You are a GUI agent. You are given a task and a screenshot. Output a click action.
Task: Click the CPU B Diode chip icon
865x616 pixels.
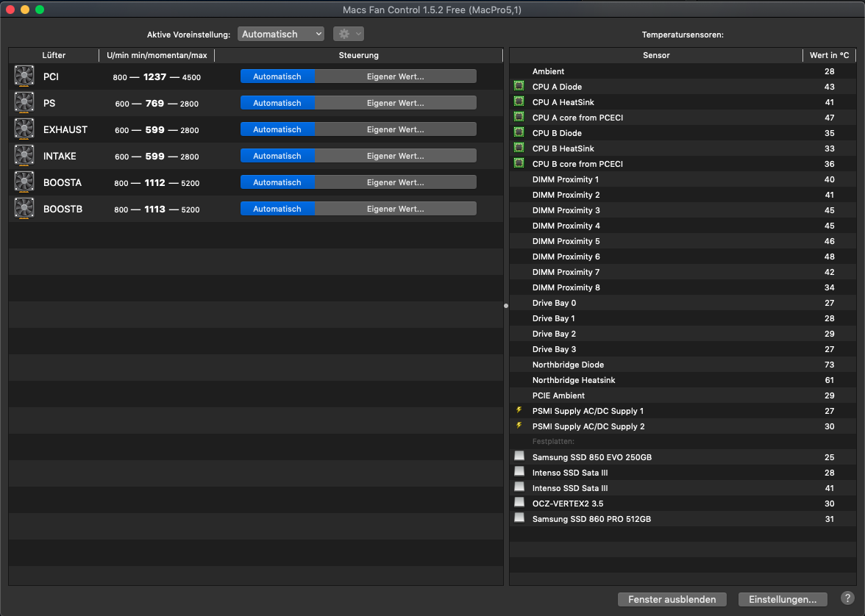coord(519,132)
